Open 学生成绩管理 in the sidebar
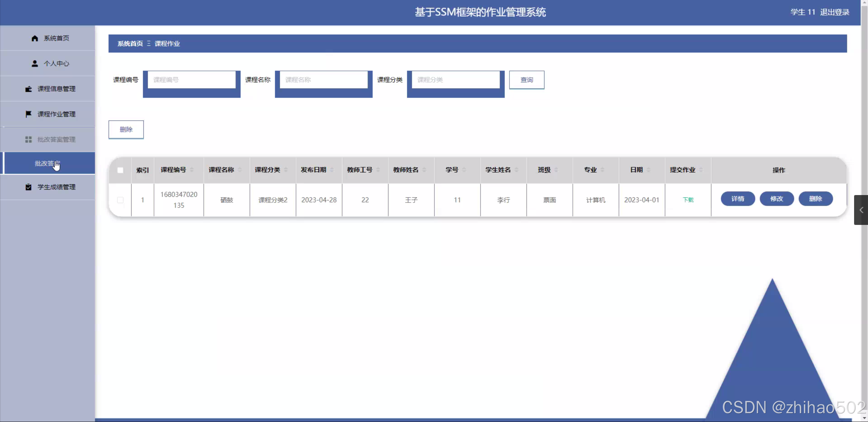868x422 pixels. coord(56,187)
